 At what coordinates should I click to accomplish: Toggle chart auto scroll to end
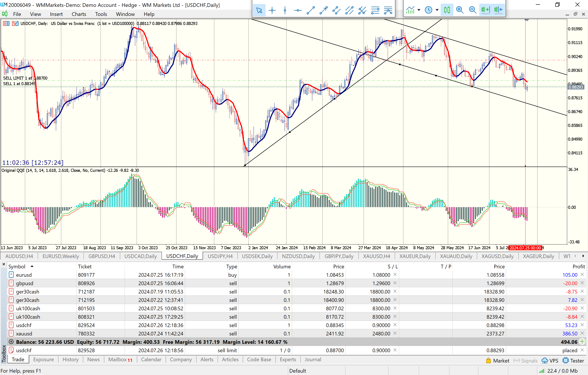(485, 10)
